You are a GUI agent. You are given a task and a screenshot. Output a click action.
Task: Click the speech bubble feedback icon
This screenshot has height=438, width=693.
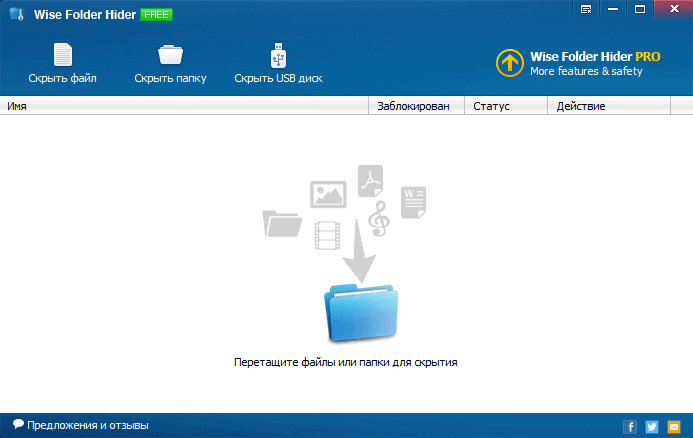pyautogui.click(x=18, y=424)
